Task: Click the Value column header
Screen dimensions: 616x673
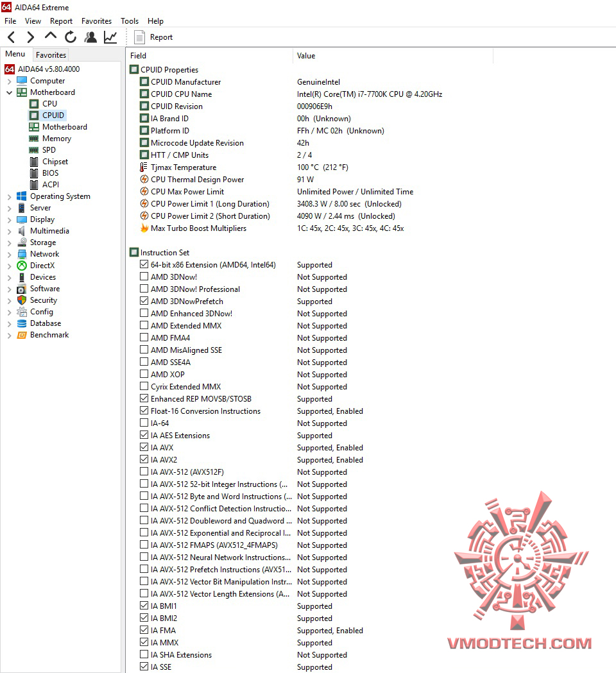Action: [x=393, y=56]
